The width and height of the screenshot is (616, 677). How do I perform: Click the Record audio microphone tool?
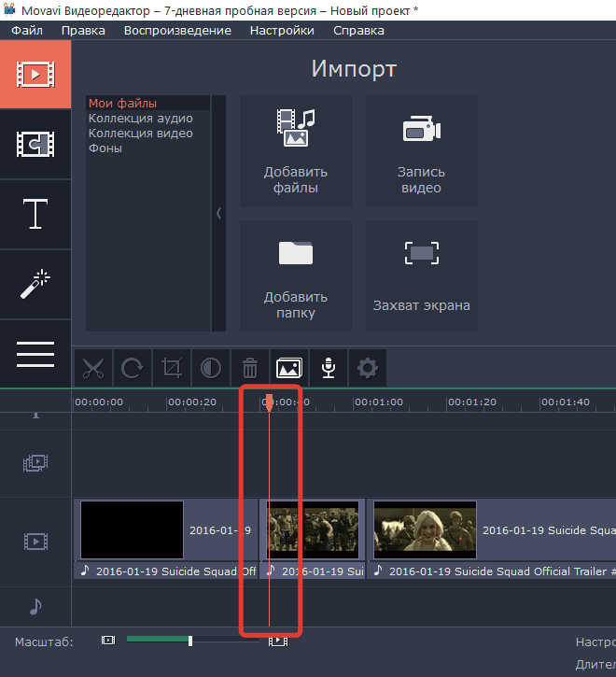tap(329, 368)
